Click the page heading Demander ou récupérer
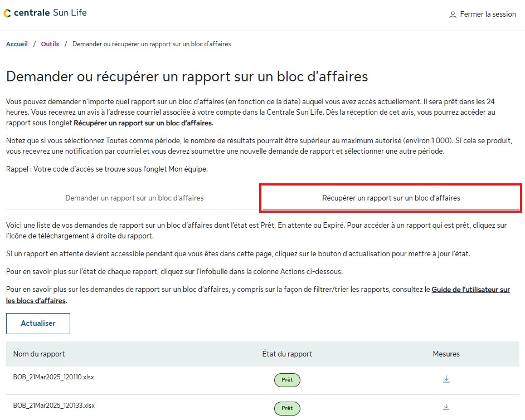 click(x=187, y=76)
